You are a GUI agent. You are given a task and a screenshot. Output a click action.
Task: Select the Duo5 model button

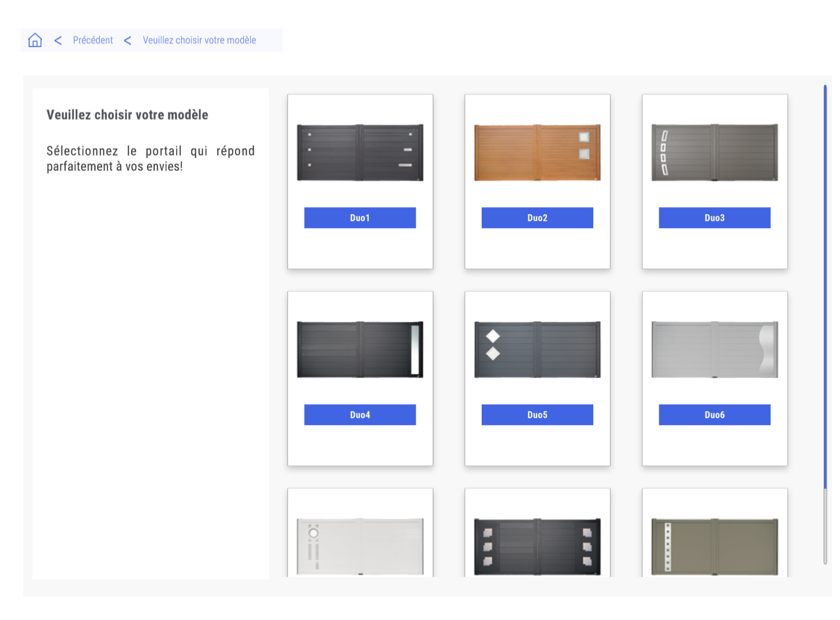click(x=537, y=415)
